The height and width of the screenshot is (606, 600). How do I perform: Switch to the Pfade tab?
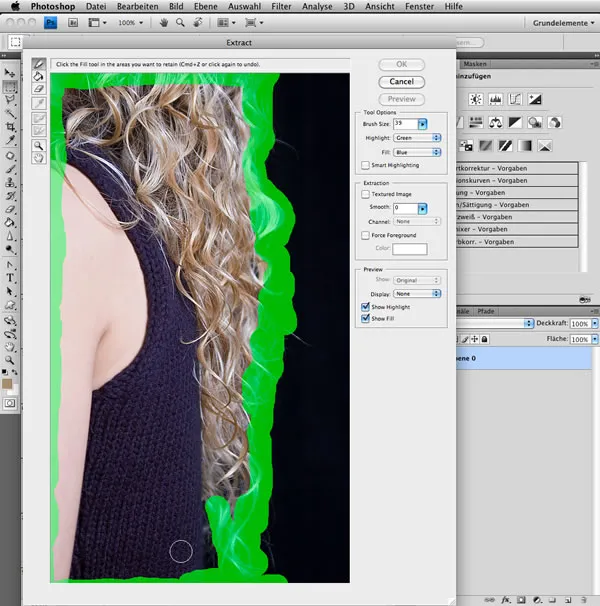click(x=485, y=311)
